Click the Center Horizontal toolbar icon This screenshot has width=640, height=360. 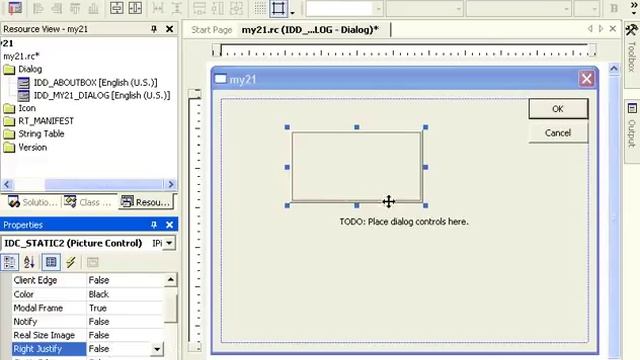point(135,8)
